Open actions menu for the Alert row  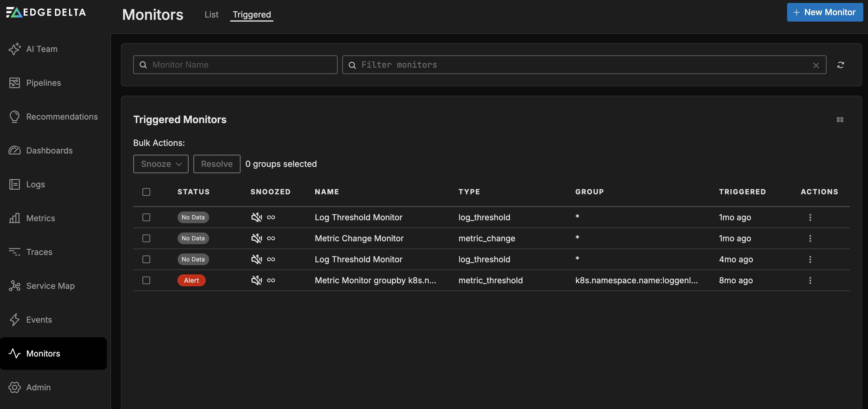click(810, 280)
